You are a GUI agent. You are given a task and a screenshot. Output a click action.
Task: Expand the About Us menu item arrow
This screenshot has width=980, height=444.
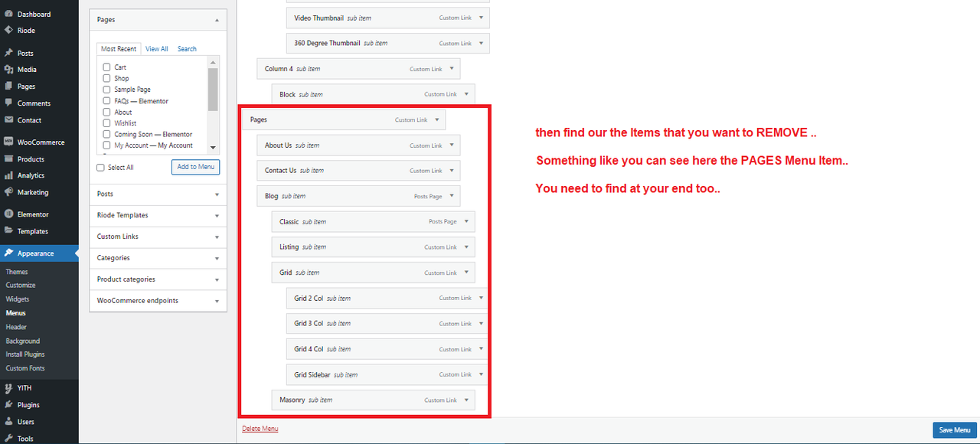[x=452, y=145]
